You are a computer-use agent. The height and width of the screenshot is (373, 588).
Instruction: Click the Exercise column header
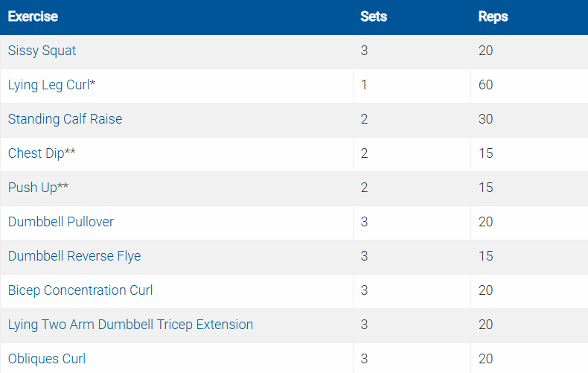coord(33,16)
